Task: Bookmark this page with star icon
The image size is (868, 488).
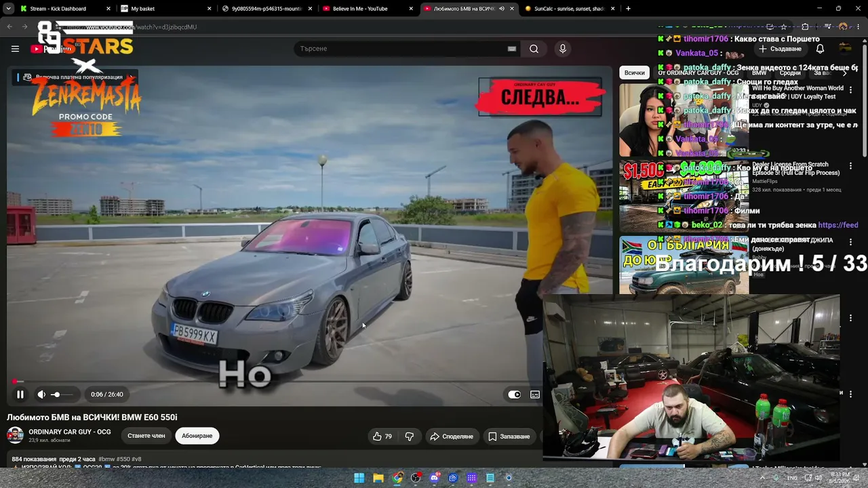Action: click(x=784, y=27)
